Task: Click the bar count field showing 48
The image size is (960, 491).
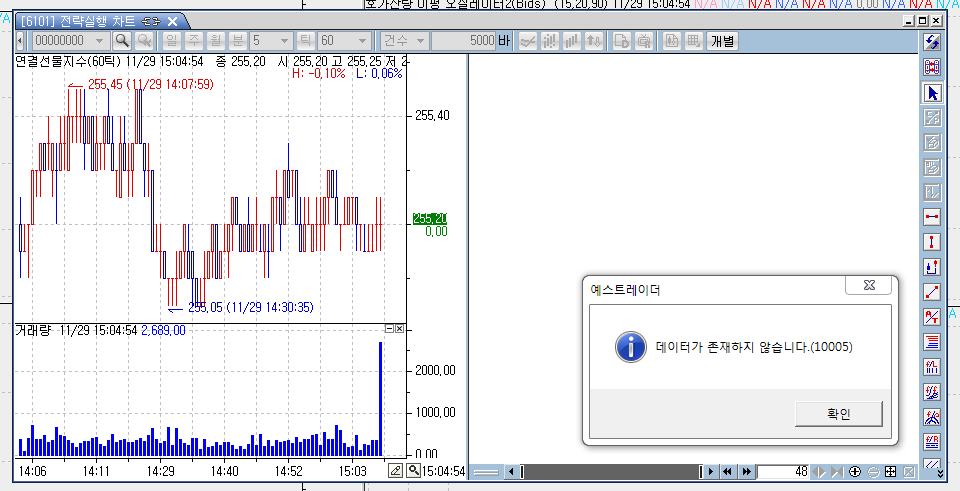Action: 783,472
